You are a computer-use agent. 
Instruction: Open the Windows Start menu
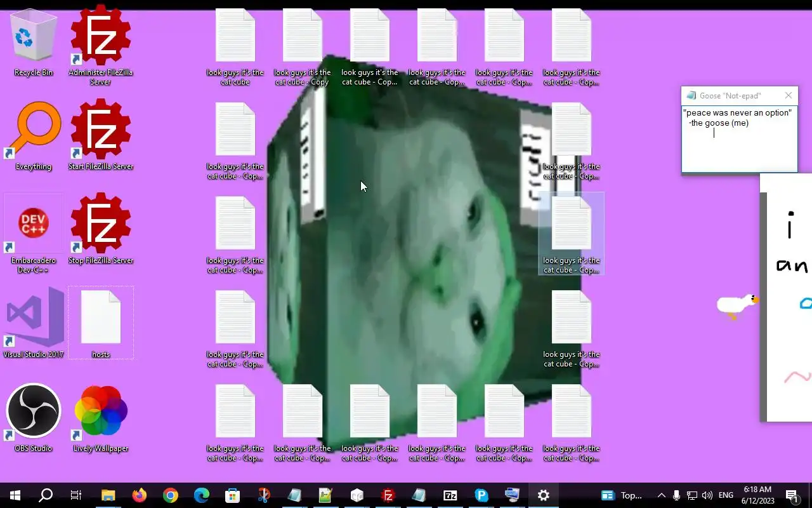pos(15,495)
